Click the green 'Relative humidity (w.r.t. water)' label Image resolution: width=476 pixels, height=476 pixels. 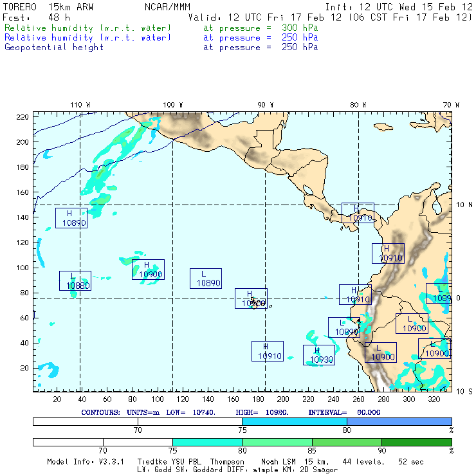tap(87, 28)
